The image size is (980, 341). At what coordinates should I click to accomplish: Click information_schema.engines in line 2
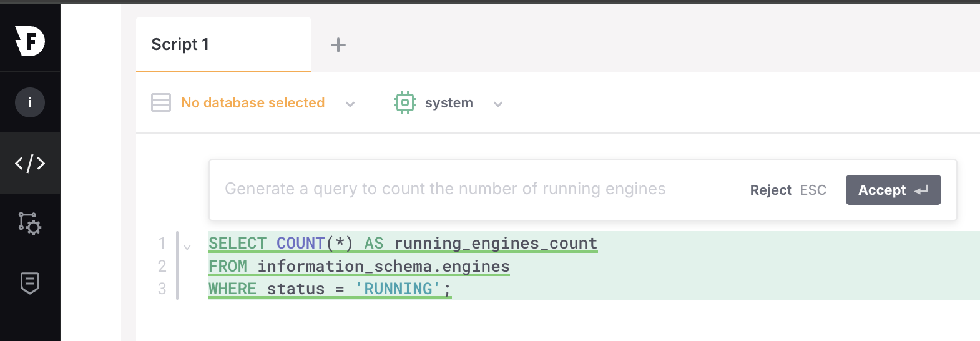[x=383, y=266]
